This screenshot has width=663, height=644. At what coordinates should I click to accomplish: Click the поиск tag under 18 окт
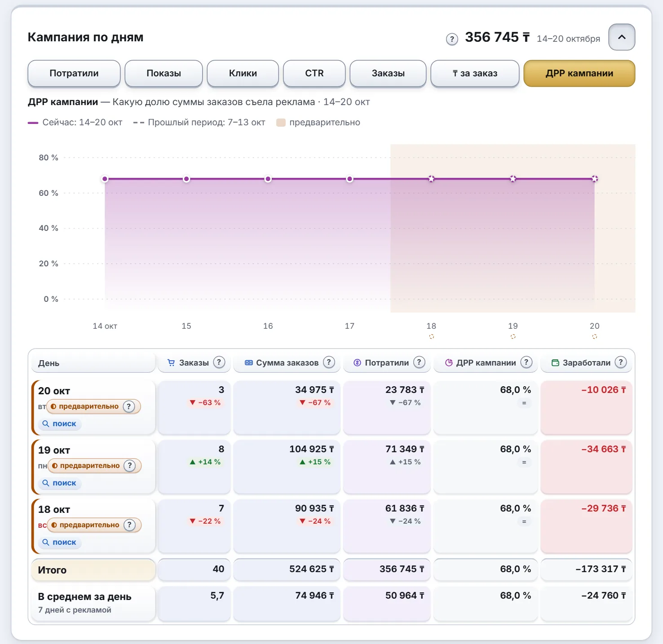(x=60, y=542)
